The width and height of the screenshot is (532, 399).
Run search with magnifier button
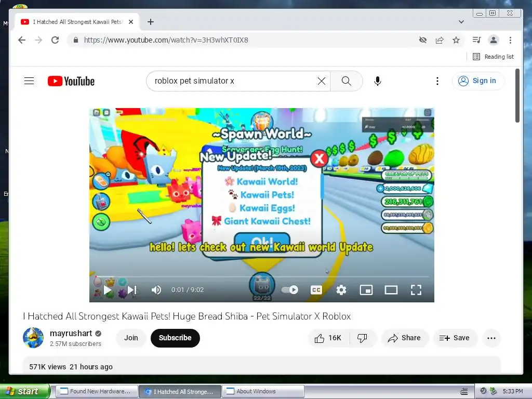coord(347,81)
